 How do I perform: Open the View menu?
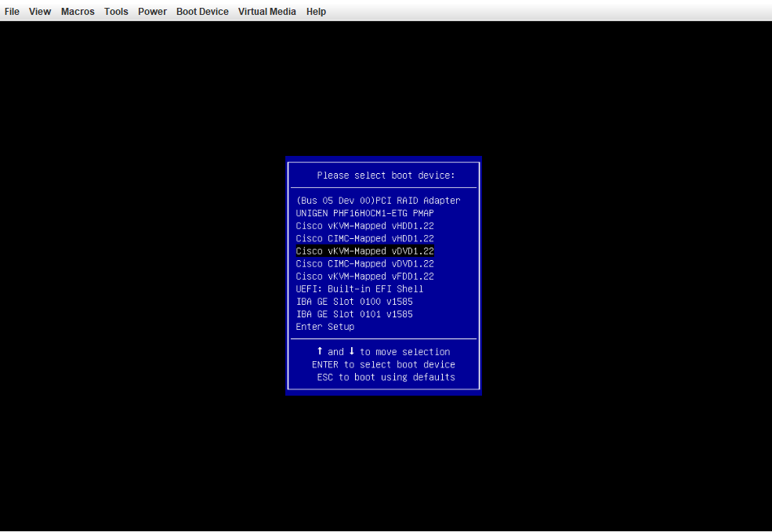coord(40,11)
